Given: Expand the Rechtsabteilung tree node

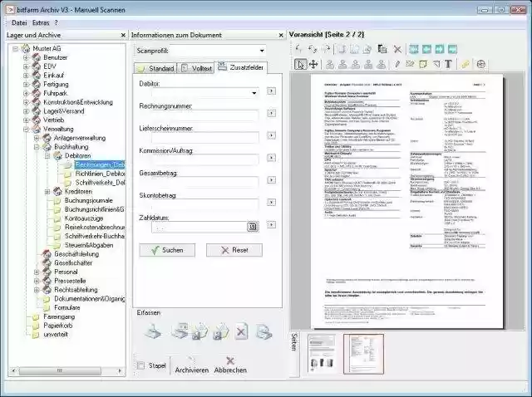Looking at the screenshot, I should click(37, 290).
